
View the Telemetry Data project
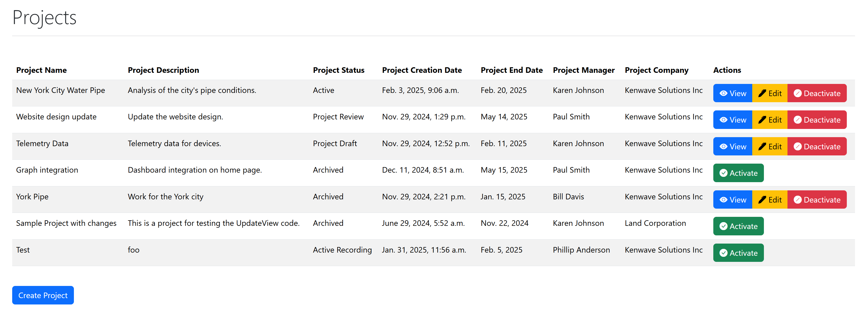click(733, 147)
